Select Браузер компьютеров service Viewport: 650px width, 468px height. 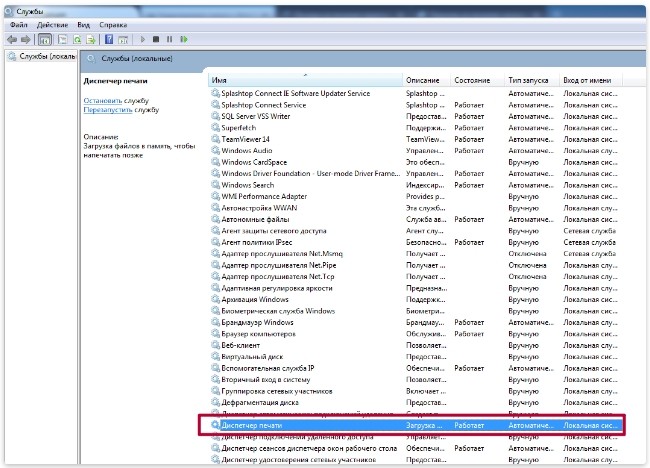pos(416,334)
